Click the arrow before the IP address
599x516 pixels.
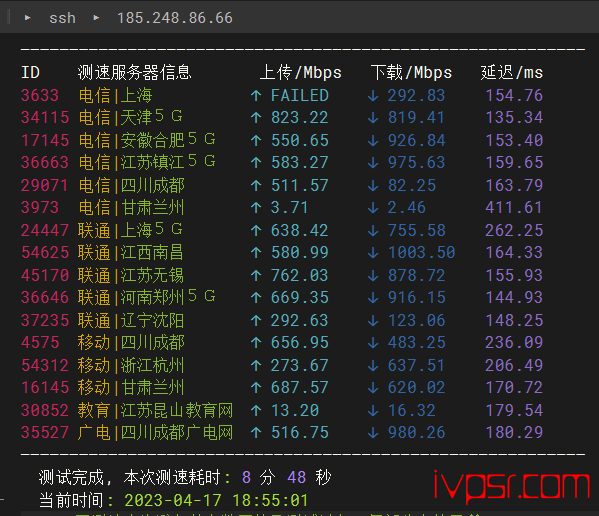coord(96,18)
